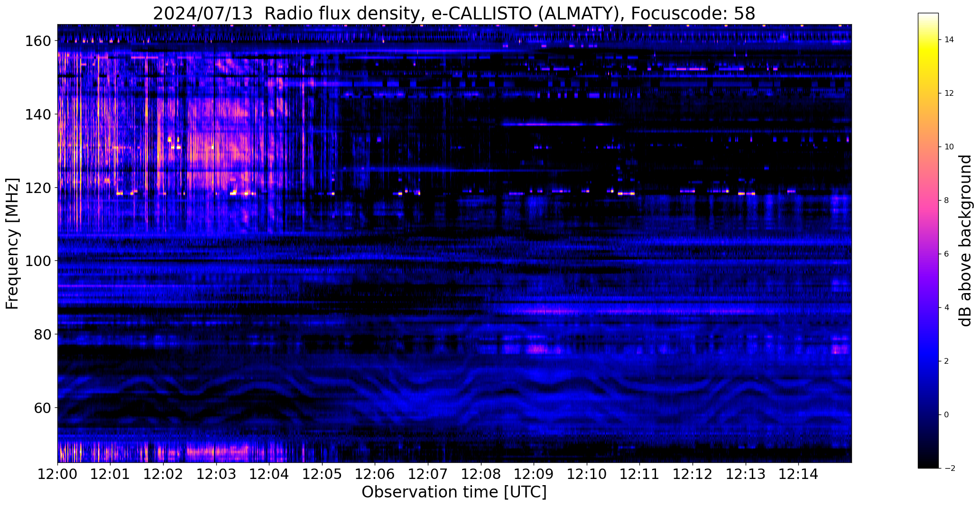Click the colorbar tick label 14
This screenshot has height=506, width=980.
pyautogui.click(x=949, y=40)
